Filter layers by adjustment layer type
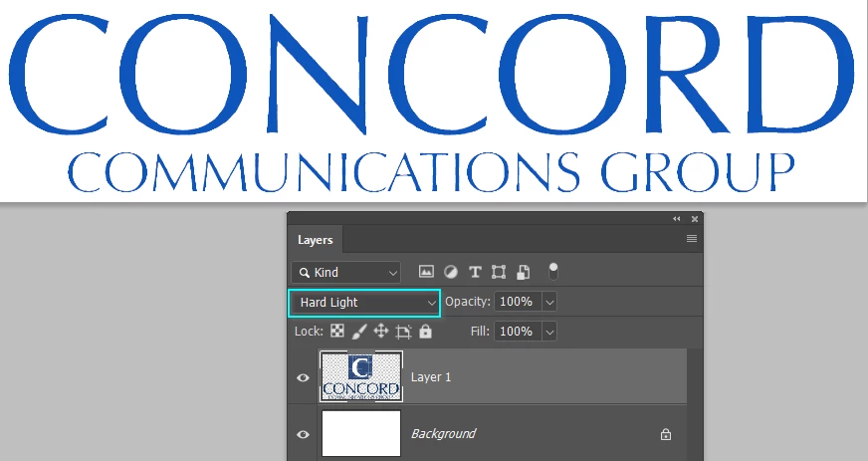868x461 pixels. click(451, 272)
